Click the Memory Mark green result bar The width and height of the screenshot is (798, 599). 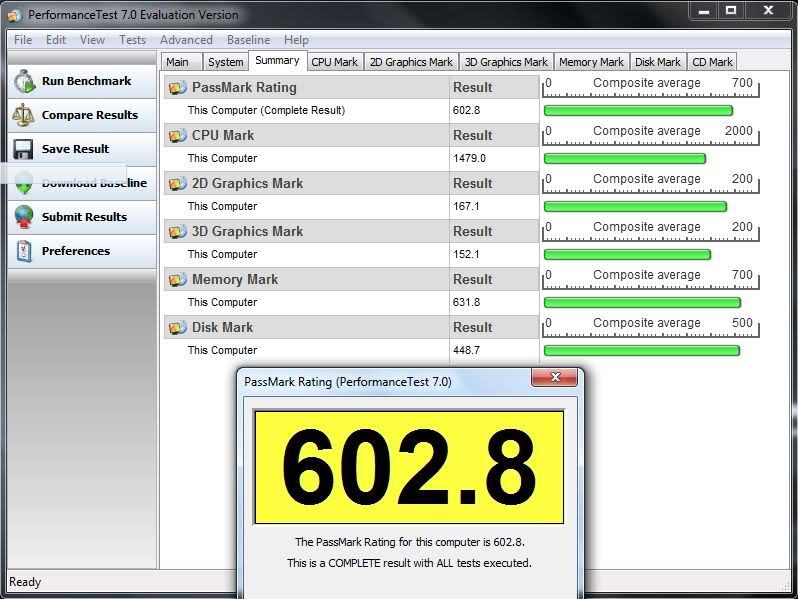[x=642, y=303]
